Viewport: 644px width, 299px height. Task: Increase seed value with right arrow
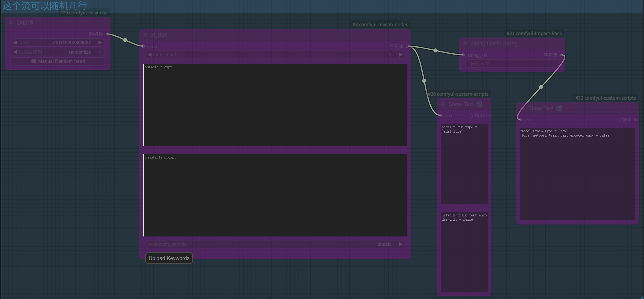pyautogui.click(x=100, y=43)
